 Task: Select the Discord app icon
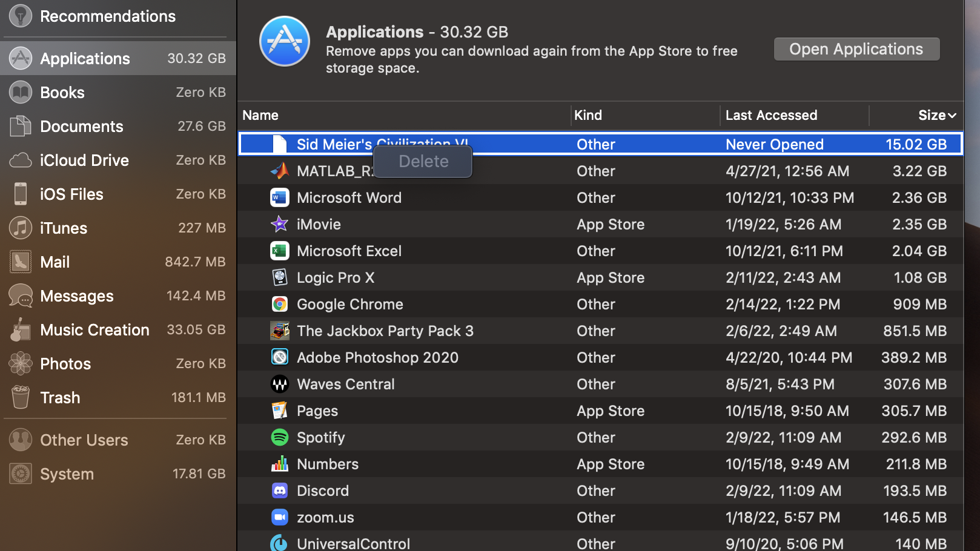279,490
